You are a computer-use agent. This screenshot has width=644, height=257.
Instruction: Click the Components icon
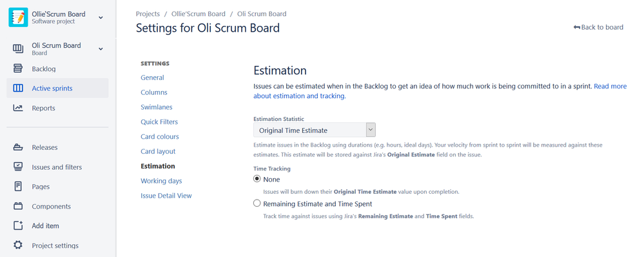pos(18,206)
